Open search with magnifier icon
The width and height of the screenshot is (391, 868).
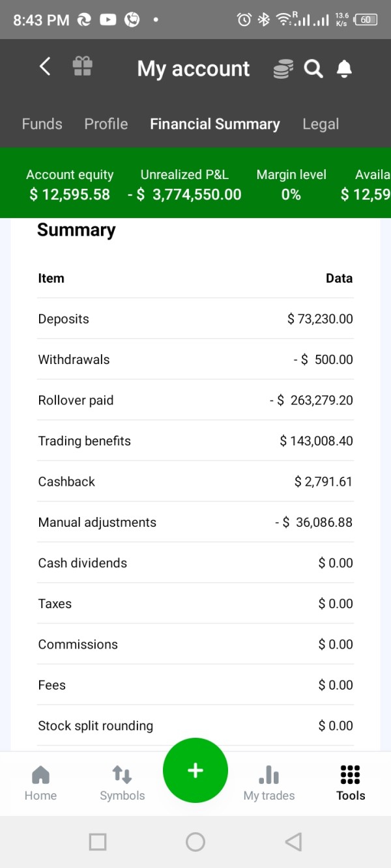(x=313, y=68)
